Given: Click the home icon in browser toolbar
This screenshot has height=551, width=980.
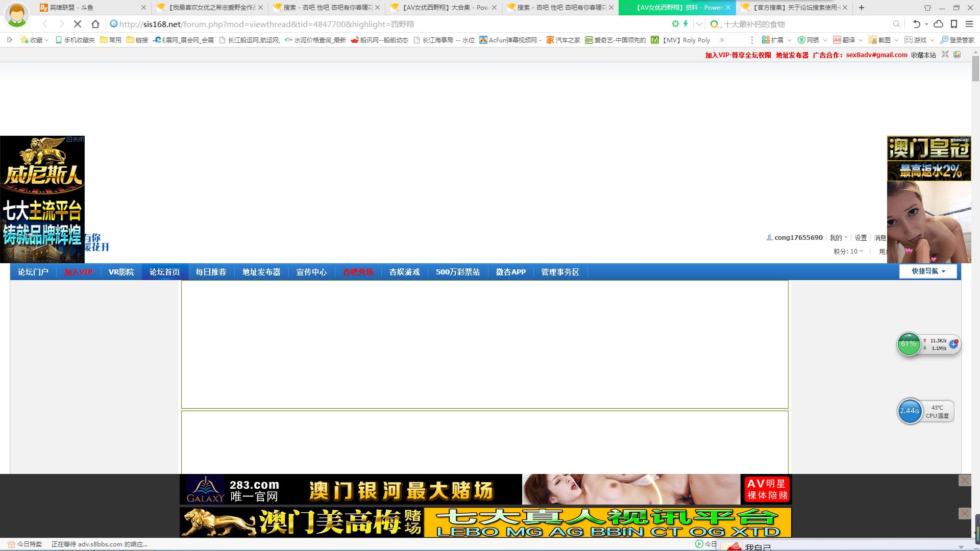Looking at the screenshot, I should (95, 23).
